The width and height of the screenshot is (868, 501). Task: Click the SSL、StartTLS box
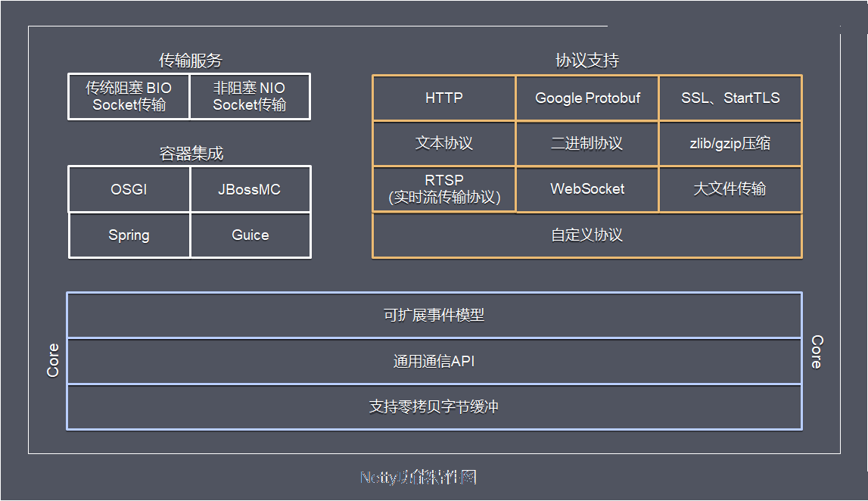tap(730, 98)
